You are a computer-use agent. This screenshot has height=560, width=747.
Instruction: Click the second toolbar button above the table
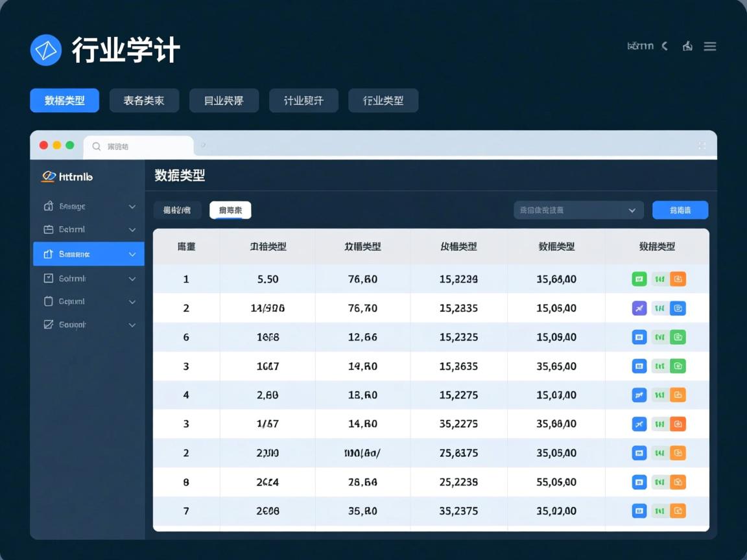coord(230,210)
